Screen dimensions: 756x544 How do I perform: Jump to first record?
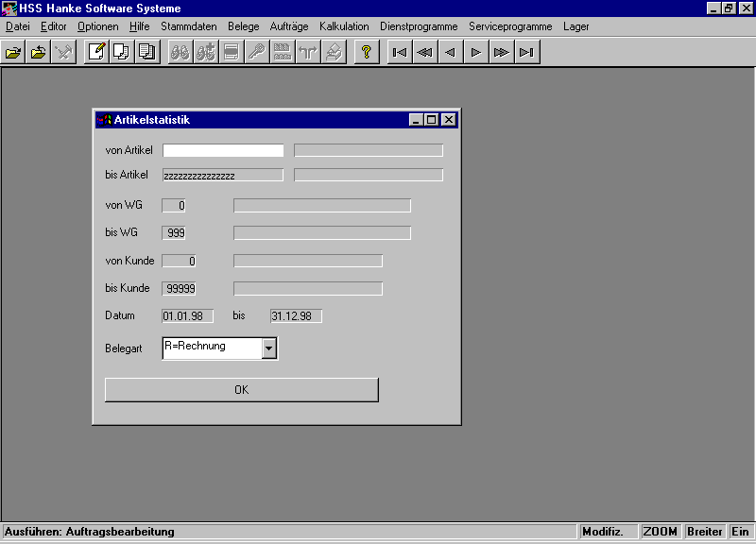pyautogui.click(x=399, y=52)
